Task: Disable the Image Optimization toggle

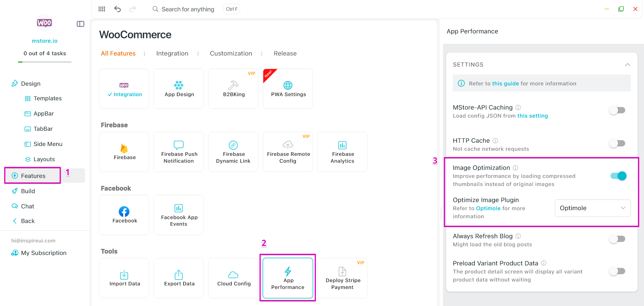Action: click(618, 176)
